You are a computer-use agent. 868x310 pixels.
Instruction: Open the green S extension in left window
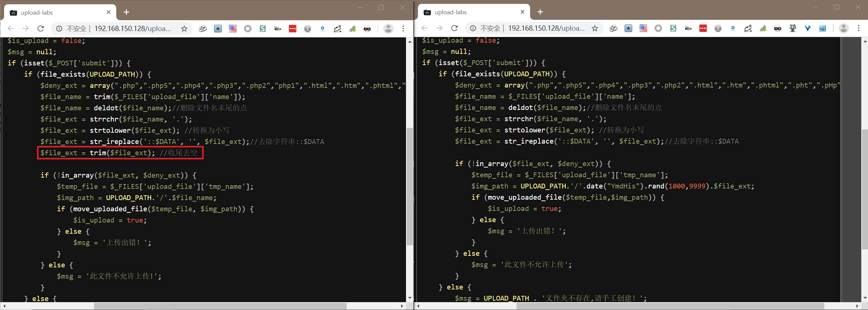tap(263, 28)
